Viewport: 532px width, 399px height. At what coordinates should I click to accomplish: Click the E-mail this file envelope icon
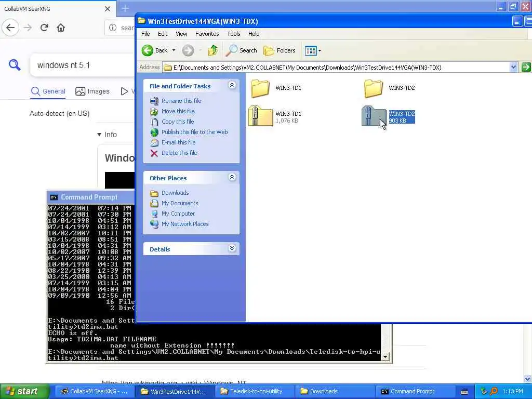(154, 142)
